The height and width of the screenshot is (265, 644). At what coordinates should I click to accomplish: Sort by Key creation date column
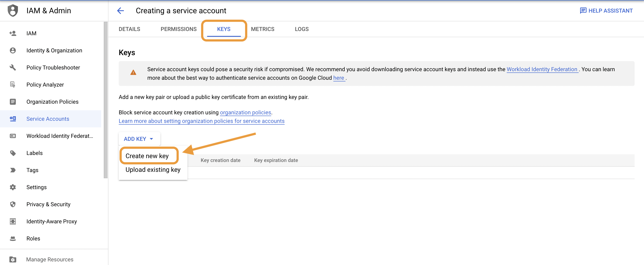click(221, 160)
